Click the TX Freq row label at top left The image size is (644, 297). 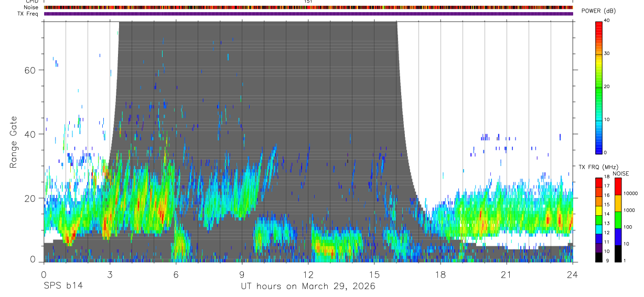click(28, 14)
